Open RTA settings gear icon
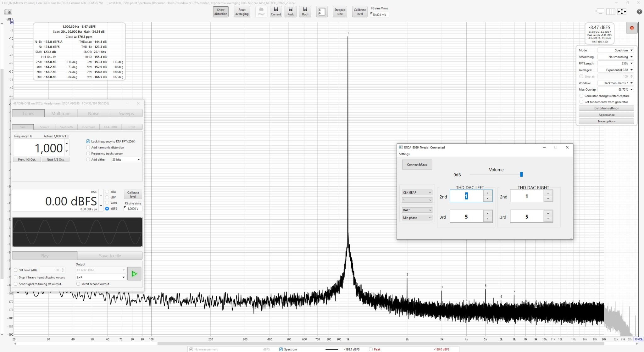 pyautogui.click(x=639, y=12)
